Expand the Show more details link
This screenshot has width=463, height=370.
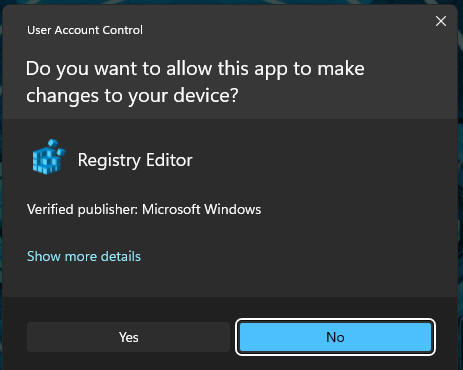tap(84, 256)
